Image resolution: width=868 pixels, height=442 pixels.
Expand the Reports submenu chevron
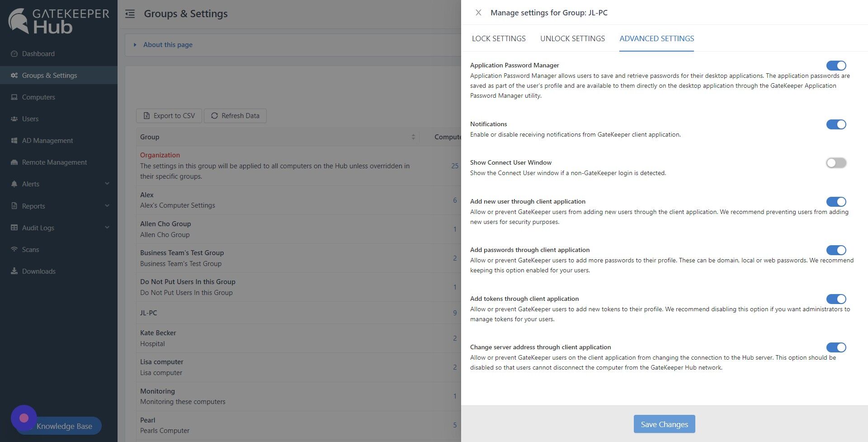pos(107,206)
